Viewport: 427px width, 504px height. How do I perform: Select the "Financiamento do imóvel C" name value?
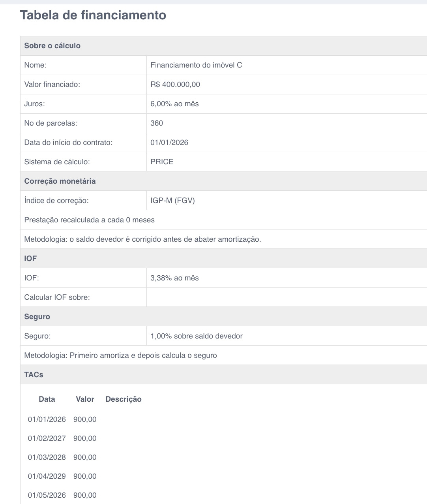196,65
